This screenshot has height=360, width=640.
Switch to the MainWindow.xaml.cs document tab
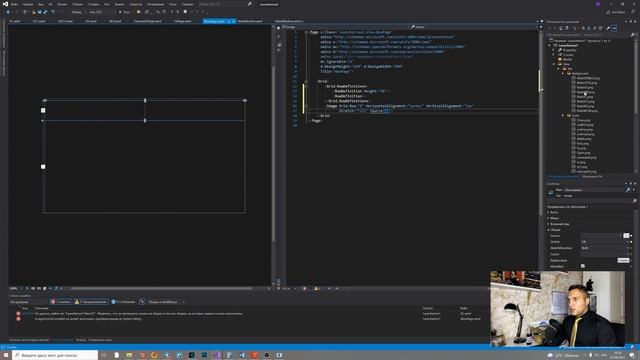point(289,21)
